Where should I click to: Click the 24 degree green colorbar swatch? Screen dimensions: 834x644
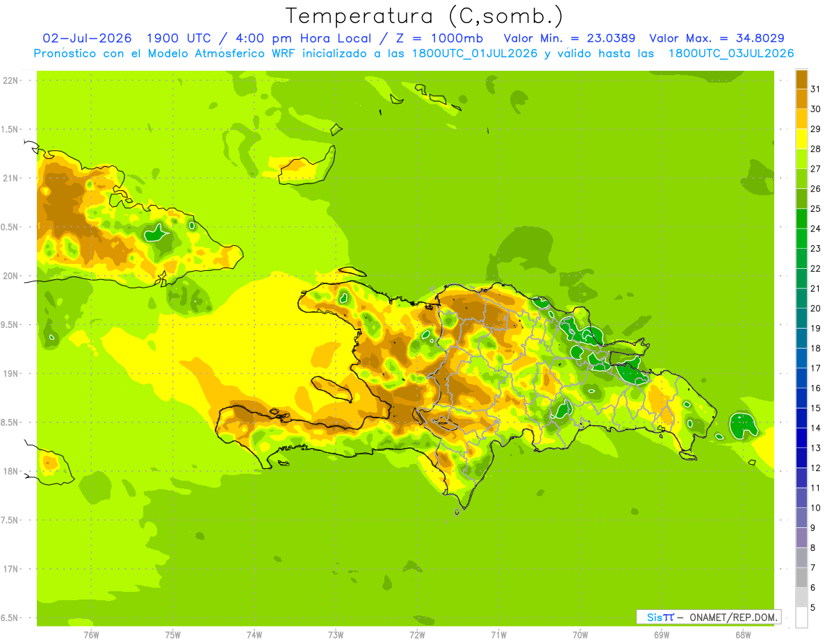tap(801, 219)
